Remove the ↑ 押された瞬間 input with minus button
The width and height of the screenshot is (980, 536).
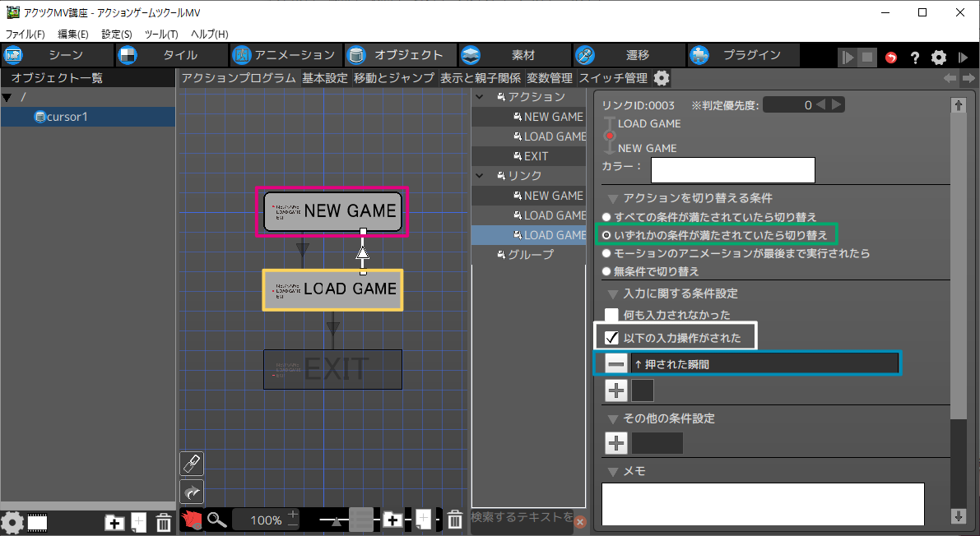pyautogui.click(x=616, y=363)
